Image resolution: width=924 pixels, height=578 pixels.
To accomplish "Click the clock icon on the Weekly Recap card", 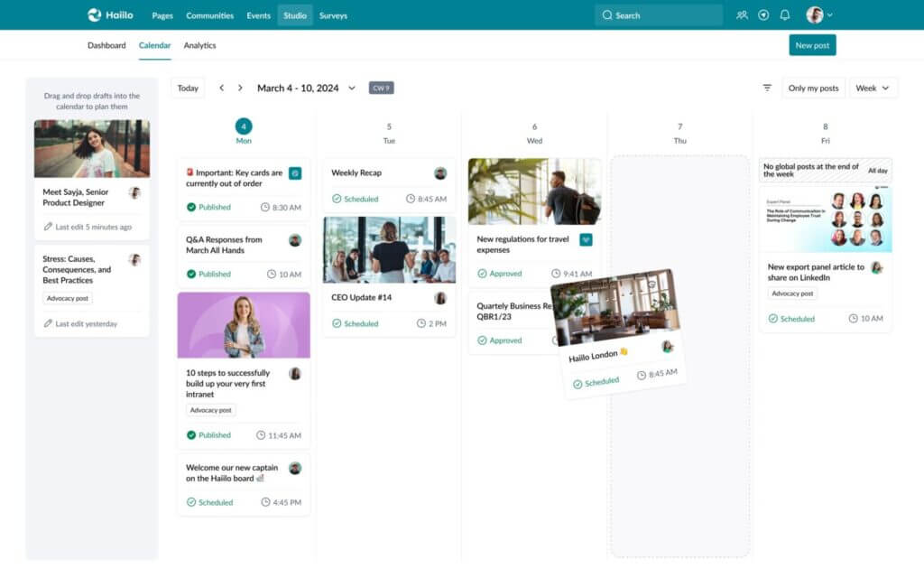I will point(411,198).
